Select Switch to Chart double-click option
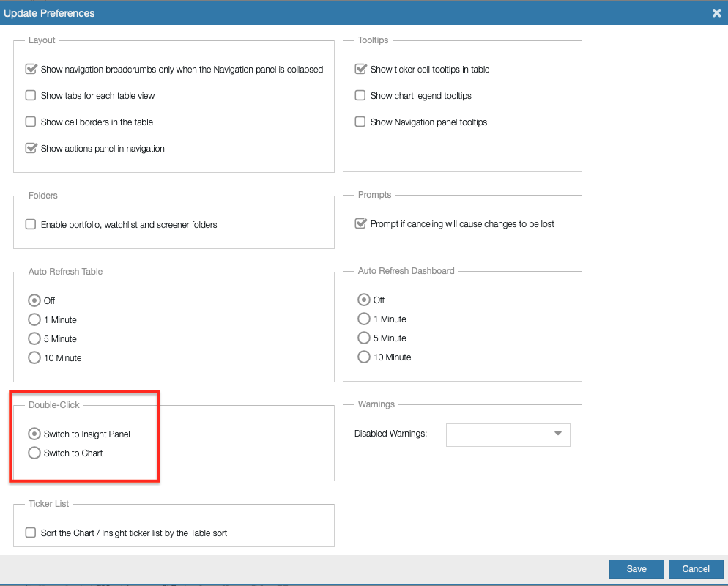Viewport: 728px width, 586px height. pos(34,453)
